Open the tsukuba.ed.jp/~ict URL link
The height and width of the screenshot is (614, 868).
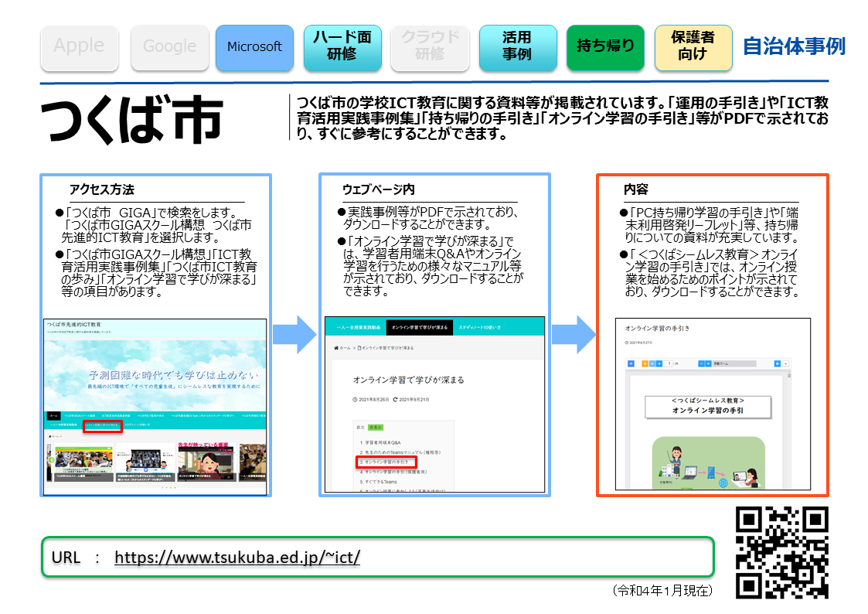coord(237,557)
